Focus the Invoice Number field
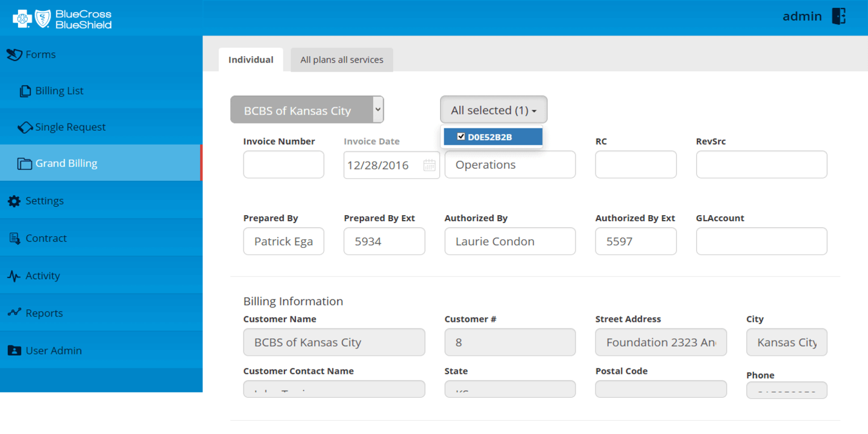 (x=283, y=165)
